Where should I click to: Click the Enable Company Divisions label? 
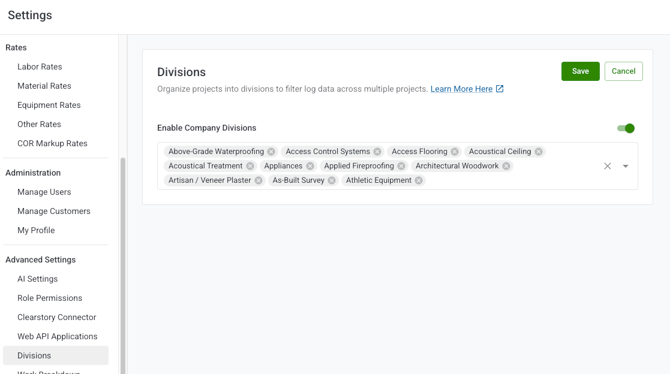[x=207, y=128]
